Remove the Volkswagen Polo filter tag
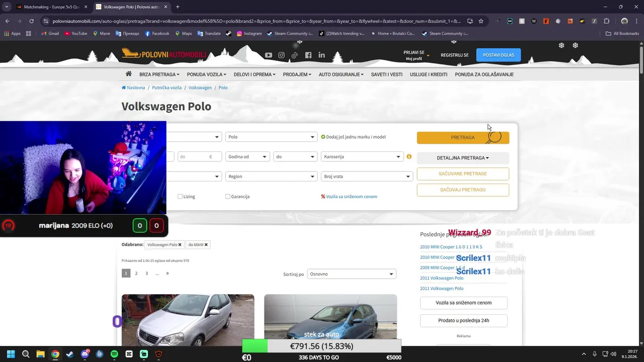Viewport: 644px width, 362px height. pos(180,245)
